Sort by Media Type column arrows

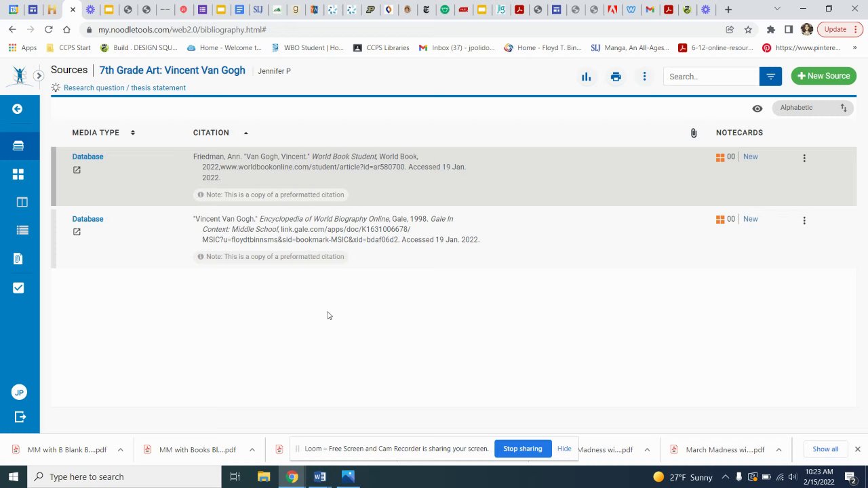(133, 133)
